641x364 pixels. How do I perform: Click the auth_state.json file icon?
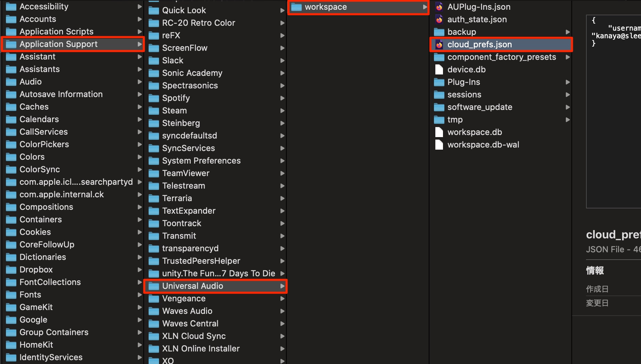point(439,19)
